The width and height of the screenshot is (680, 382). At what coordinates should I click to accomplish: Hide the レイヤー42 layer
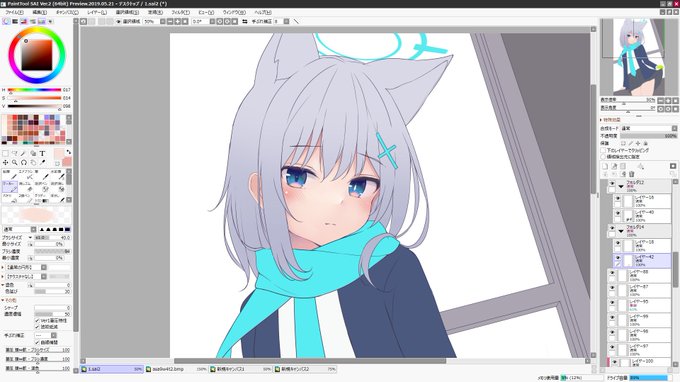pos(618,258)
